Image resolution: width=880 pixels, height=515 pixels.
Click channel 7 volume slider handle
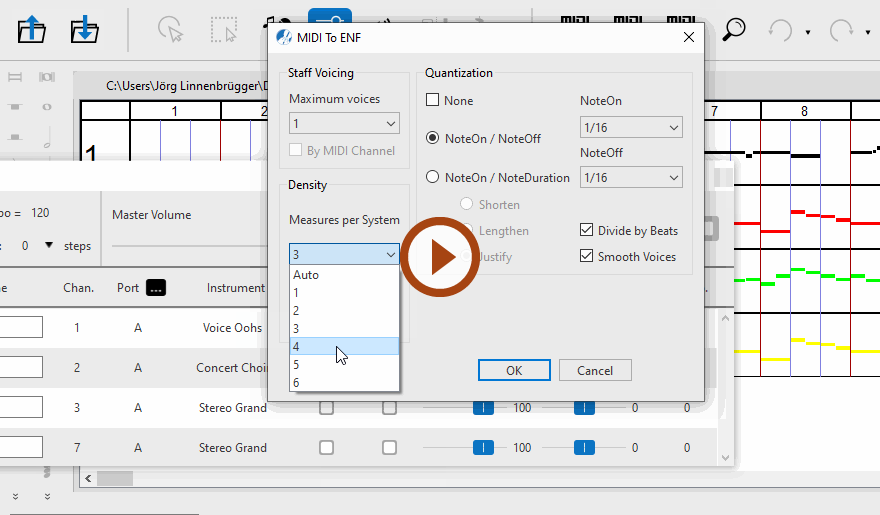pos(483,448)
